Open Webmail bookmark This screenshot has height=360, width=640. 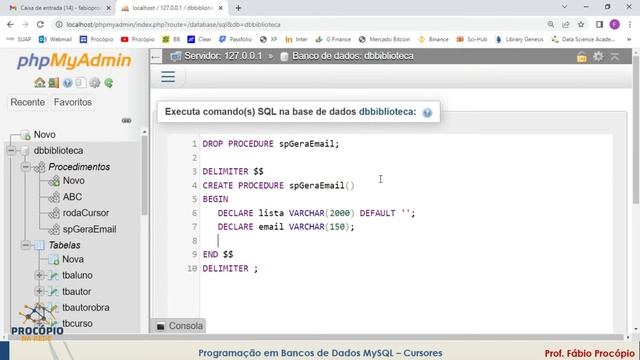pyautogui.click(x=55, y=39)
